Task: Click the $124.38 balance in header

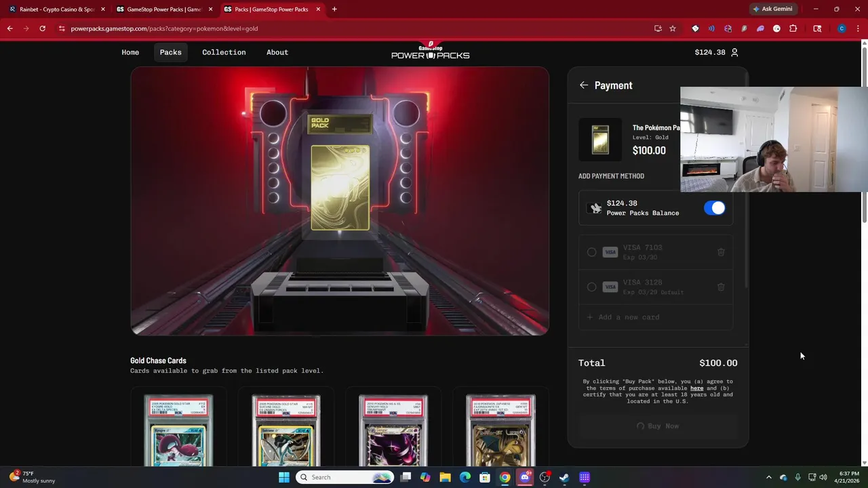Action: [x=709, y=52]
